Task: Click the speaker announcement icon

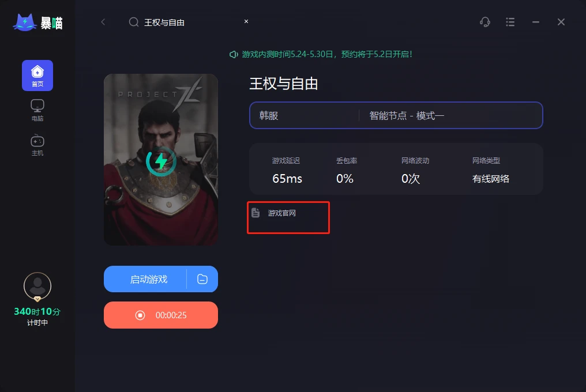Action: [x=234, y=55]
